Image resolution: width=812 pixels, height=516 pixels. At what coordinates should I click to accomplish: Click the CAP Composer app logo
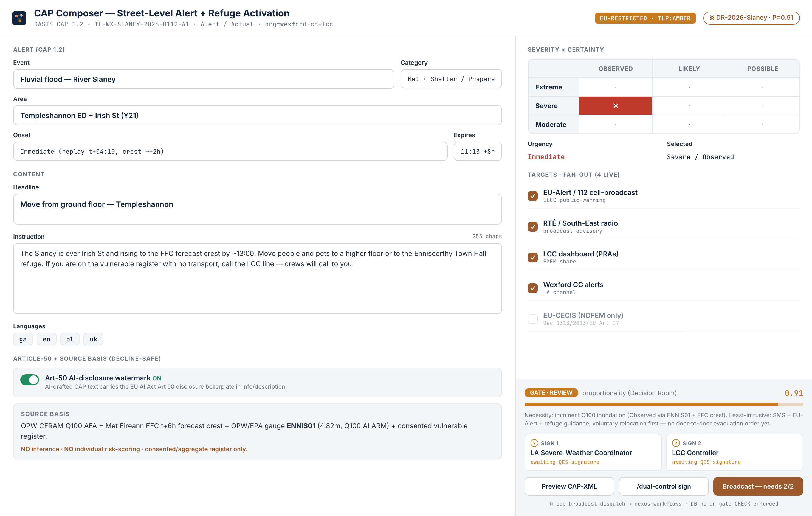coord(19,18)
